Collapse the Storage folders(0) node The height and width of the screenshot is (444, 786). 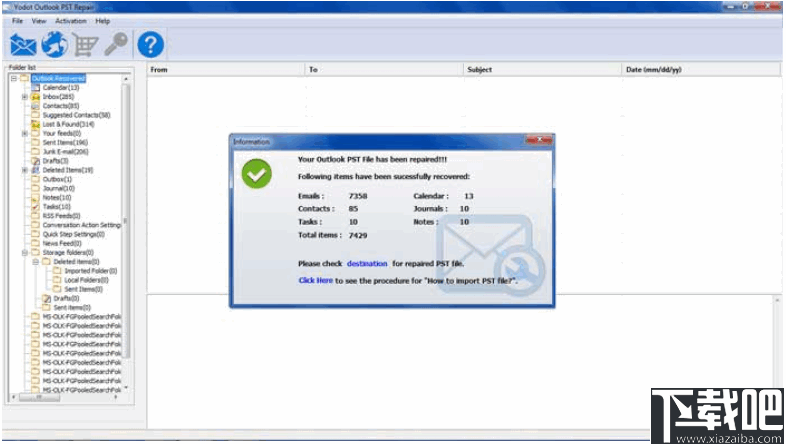point(25,253)
